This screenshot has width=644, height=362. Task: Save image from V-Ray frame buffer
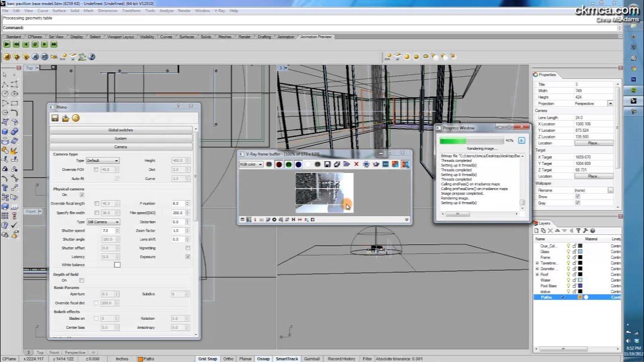pyautogui.click(x=328, y=164)
